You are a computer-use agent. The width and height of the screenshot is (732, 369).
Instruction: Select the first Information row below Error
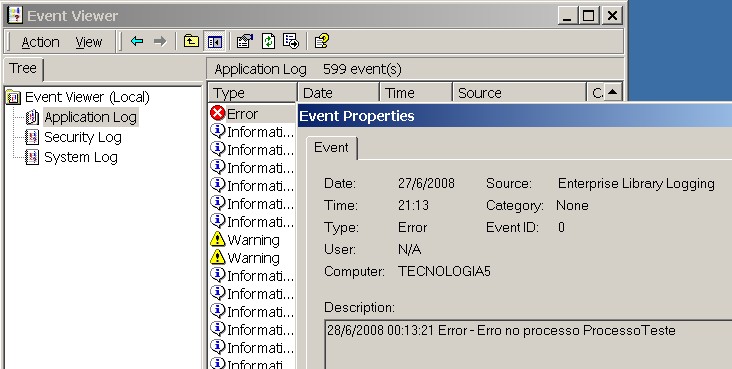point(252,132)
